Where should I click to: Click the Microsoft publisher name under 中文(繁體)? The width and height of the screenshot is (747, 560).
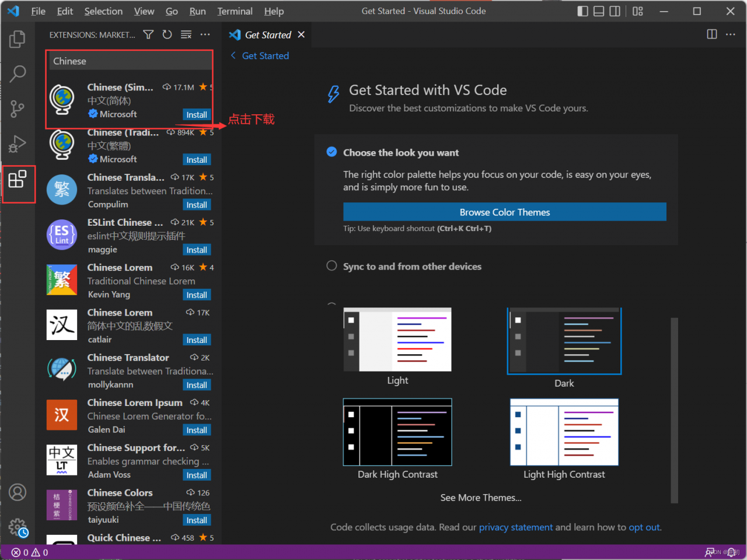coord(118,159)
